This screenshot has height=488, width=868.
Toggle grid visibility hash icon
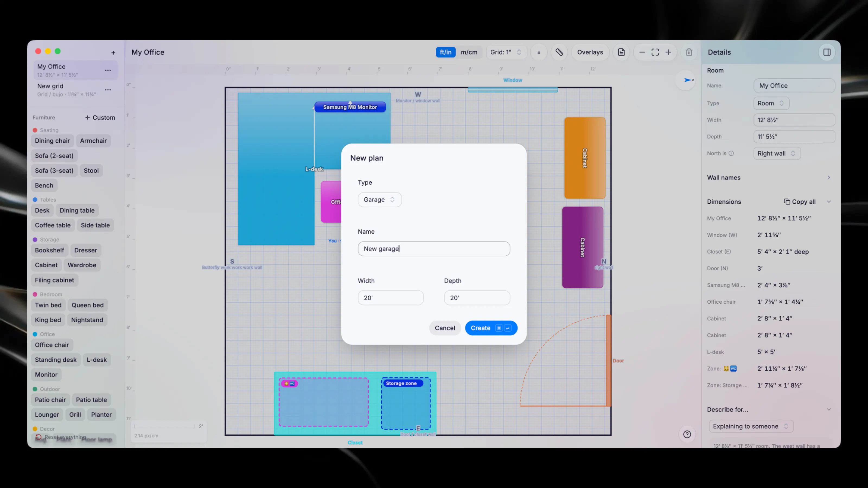click(x=538, y=52)
